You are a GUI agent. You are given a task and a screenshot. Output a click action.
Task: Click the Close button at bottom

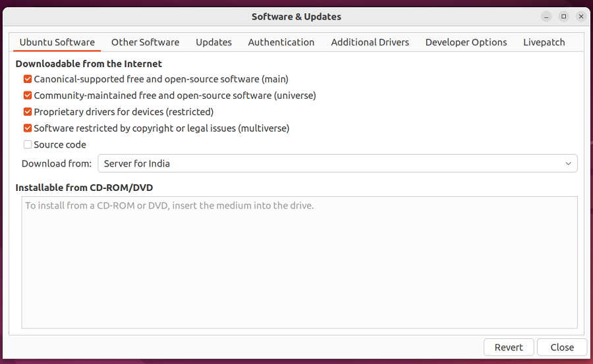pos(562,347)
